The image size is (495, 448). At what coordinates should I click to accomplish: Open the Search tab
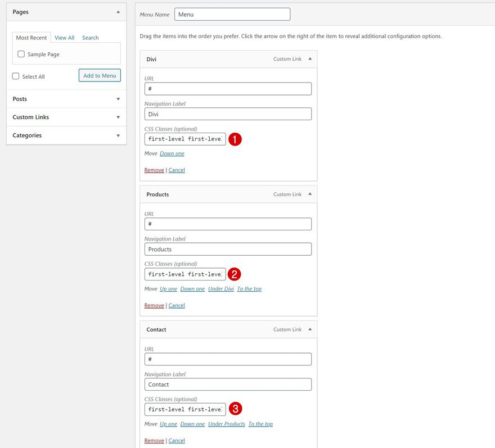(89, 37)
